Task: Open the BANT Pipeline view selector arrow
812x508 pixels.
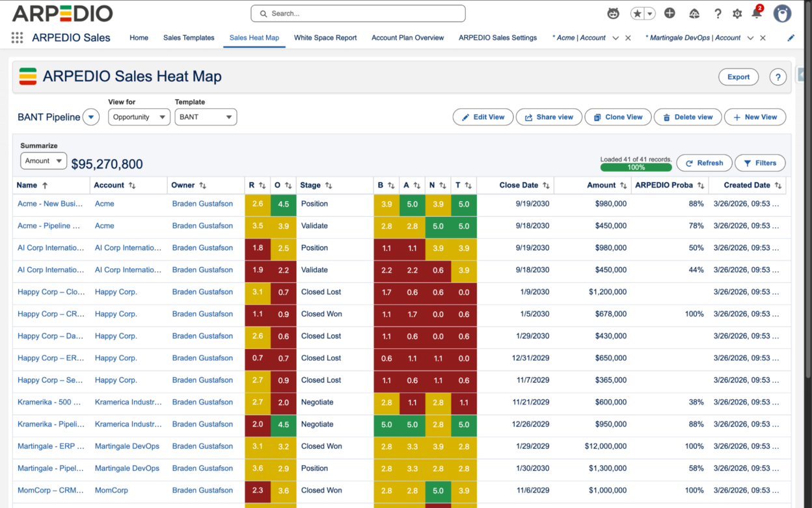Action: pyautogui.click(x=91, y=117)
